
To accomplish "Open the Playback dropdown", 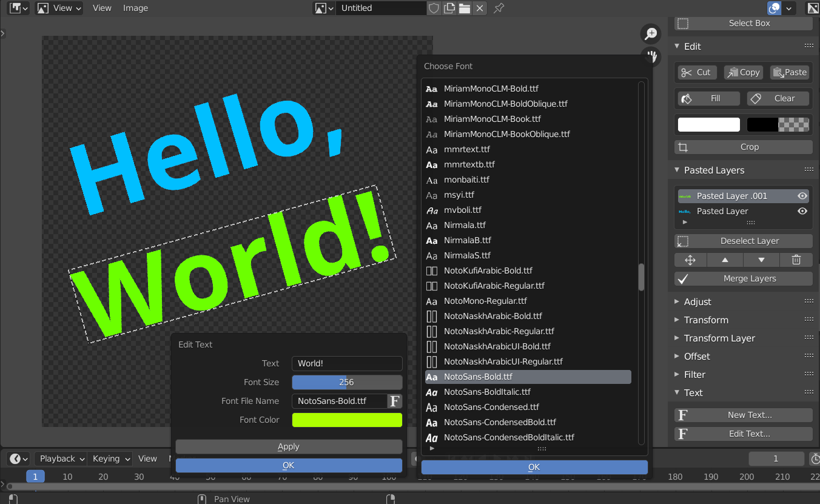I will pyautogui.click(x=61, y=459).
